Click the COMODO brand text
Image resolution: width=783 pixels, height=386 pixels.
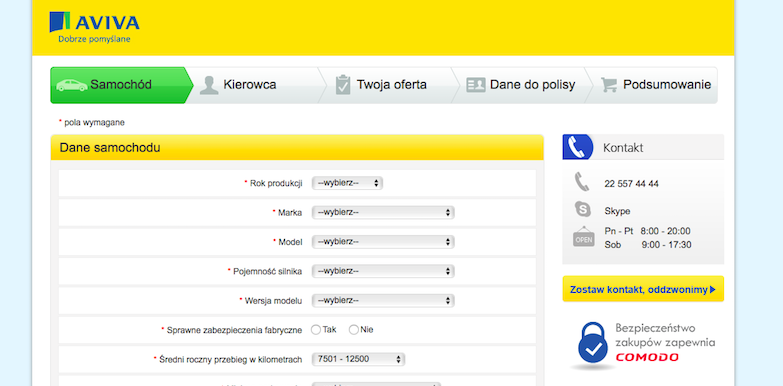(x=647, y=357)
